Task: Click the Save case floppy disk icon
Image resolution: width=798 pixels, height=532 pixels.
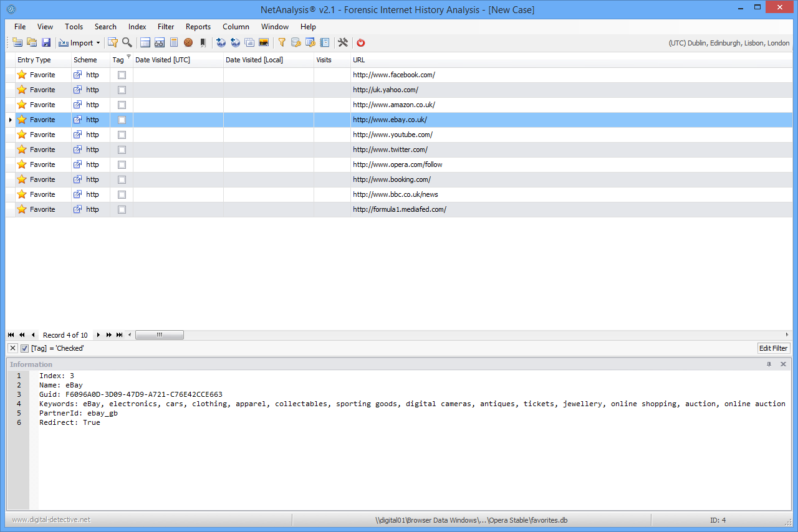Action: click(x=46, y=42)
